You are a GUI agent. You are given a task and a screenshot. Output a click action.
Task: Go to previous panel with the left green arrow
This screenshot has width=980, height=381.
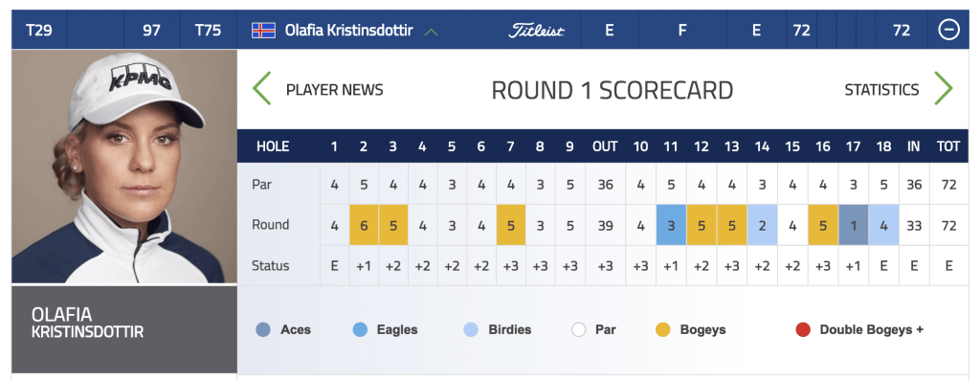pyautogui.click(x=262, y=88)
